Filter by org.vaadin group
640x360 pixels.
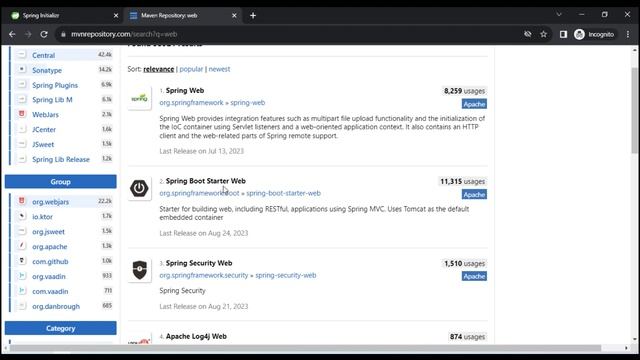coord(49,277)
